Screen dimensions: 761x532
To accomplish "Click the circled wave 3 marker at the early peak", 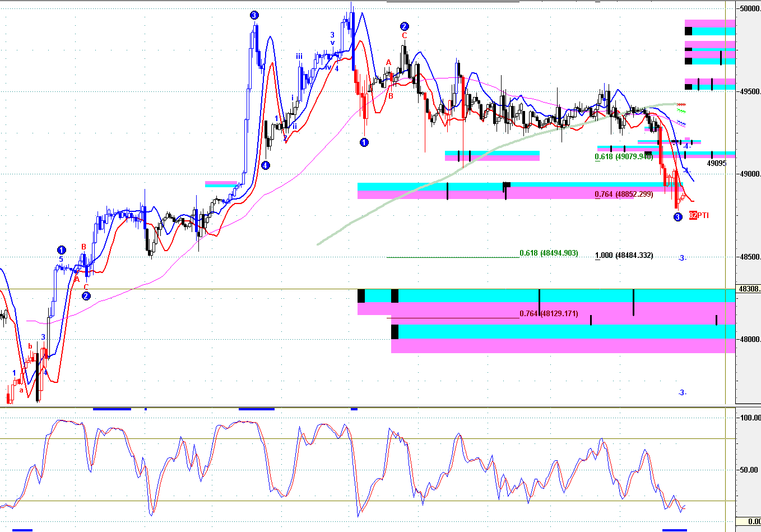I will click(x=254, y=15).
